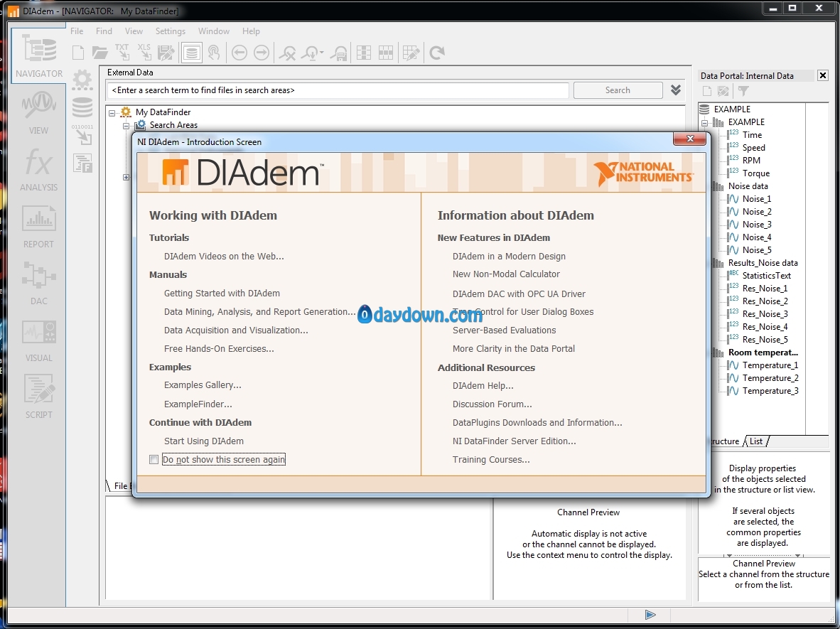Open the ANALYSIS panel
840x629 pixels.
coord(38,169)
